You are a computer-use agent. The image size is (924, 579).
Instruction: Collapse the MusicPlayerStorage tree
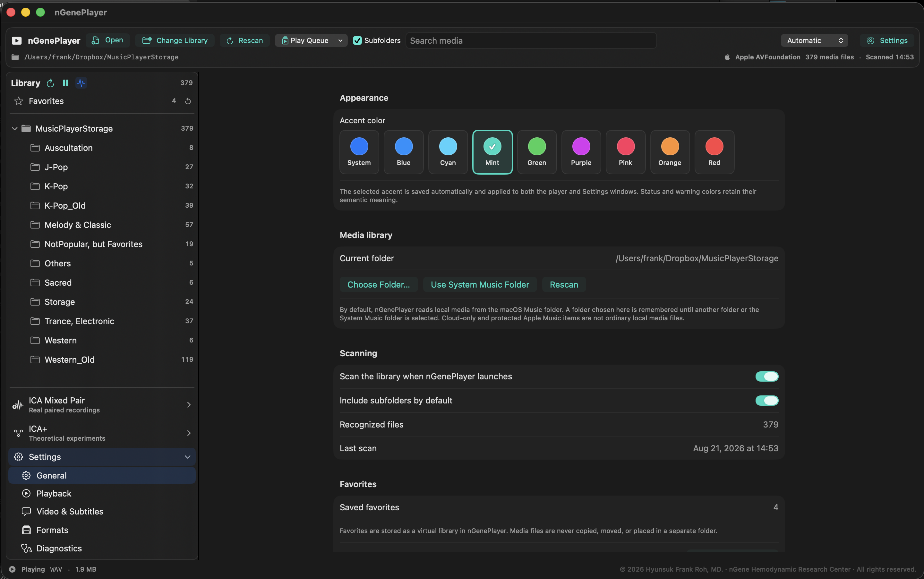[x=14, y=129]
